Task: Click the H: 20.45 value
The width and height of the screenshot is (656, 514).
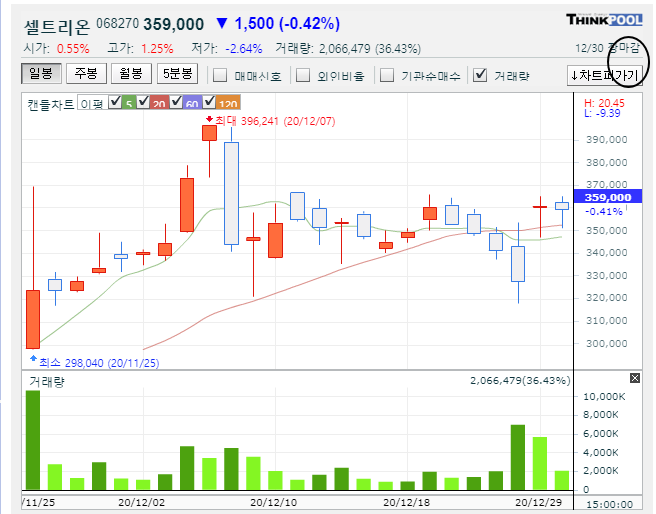Action: [x=604, y=103]
